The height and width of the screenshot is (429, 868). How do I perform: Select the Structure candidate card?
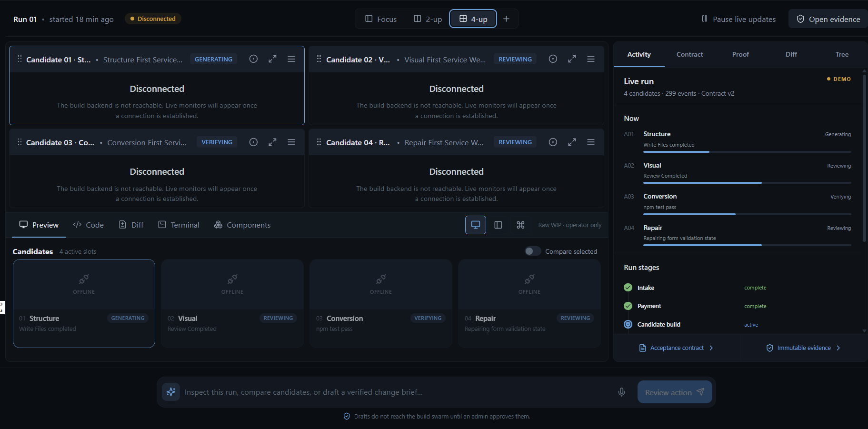[84, 303]
